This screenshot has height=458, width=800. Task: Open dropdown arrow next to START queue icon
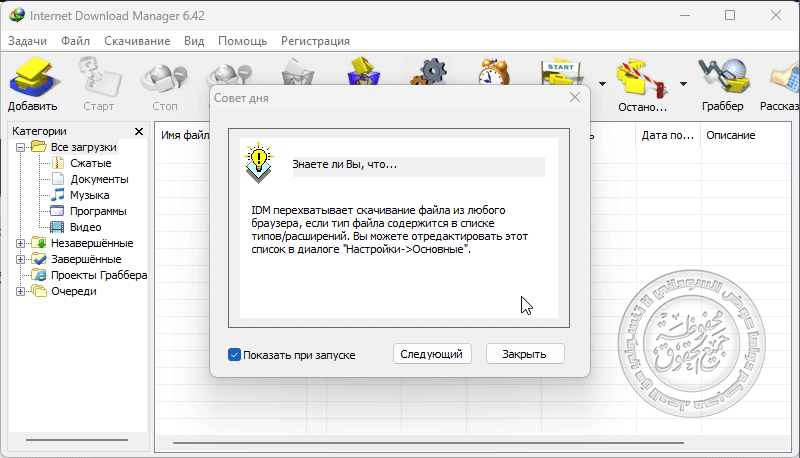tap(602, 84)
